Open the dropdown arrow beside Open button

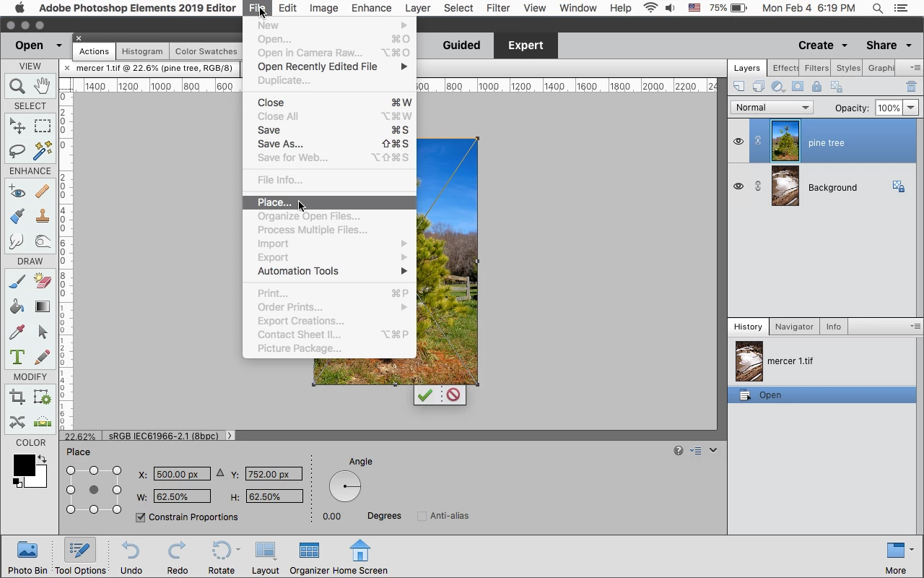(58, 46)
